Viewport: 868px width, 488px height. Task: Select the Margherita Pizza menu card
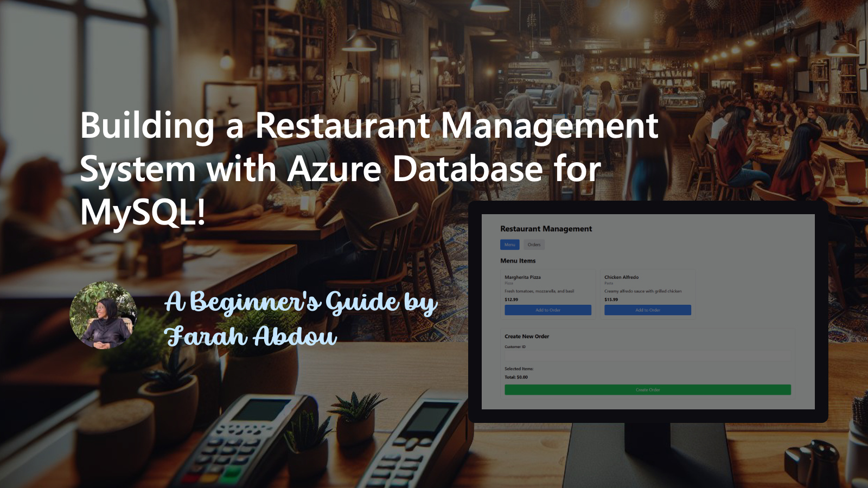tap(547, 293)
